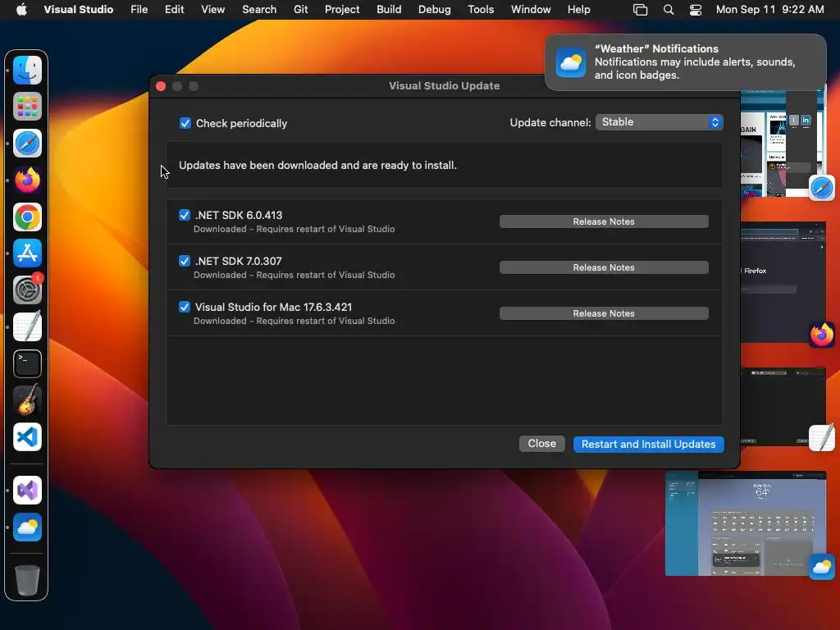This screenshot has height=630, width=840.
Task: Open the Project menu
Action: (342, 9)
